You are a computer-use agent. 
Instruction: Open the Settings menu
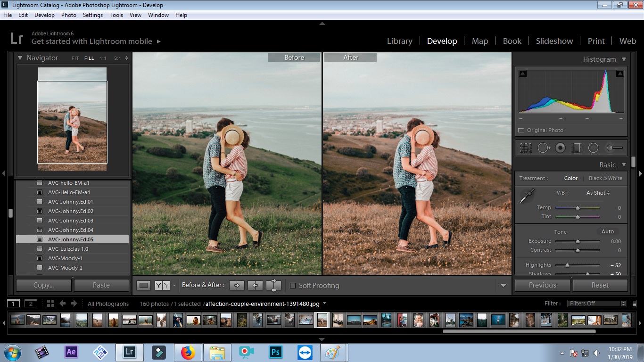tap(93, 15)
